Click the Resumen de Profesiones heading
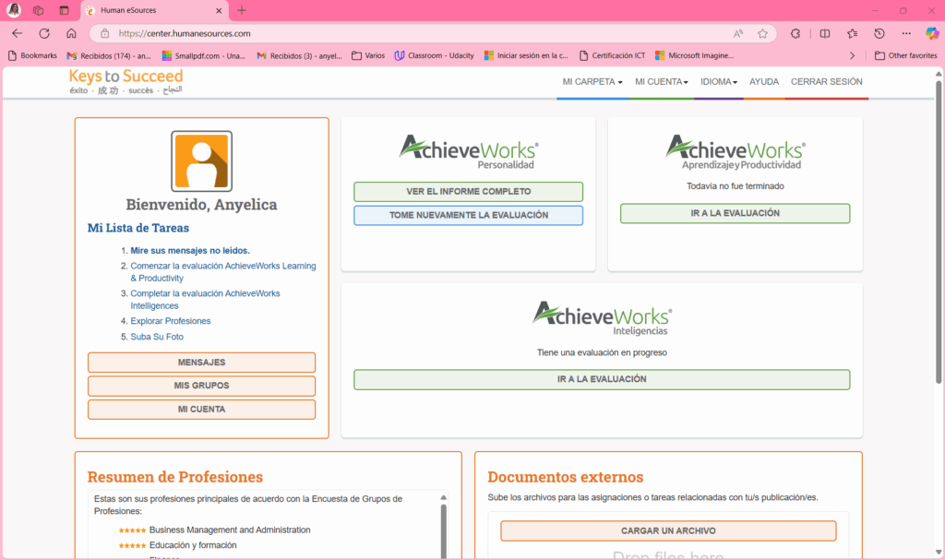The image size is (945, 560). 174,477
